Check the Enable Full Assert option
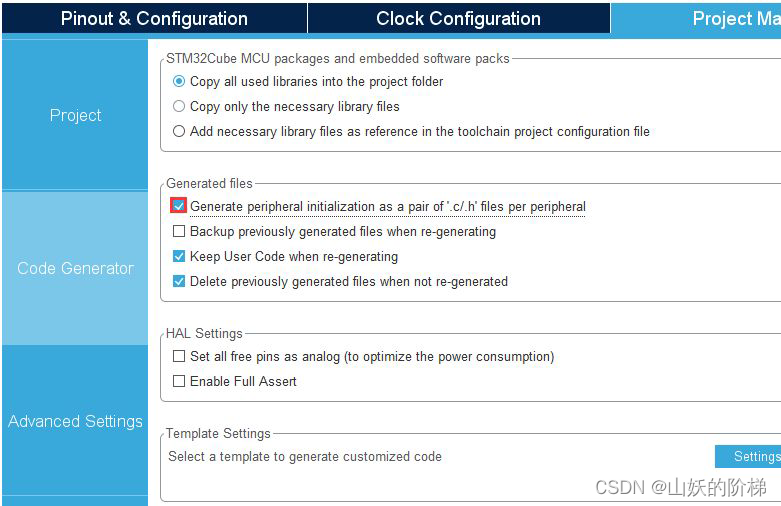This screenshot has height=506, width=781. 179,381
